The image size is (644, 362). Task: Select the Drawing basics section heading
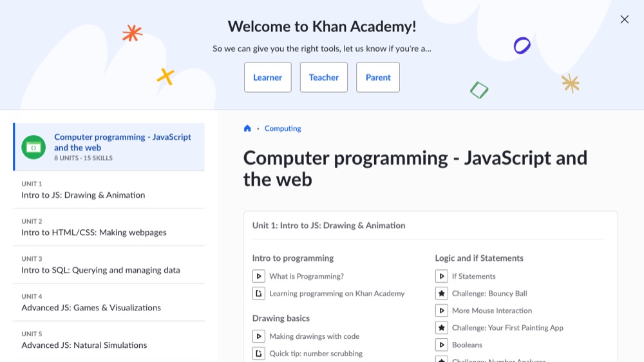[x=281, y=318]
